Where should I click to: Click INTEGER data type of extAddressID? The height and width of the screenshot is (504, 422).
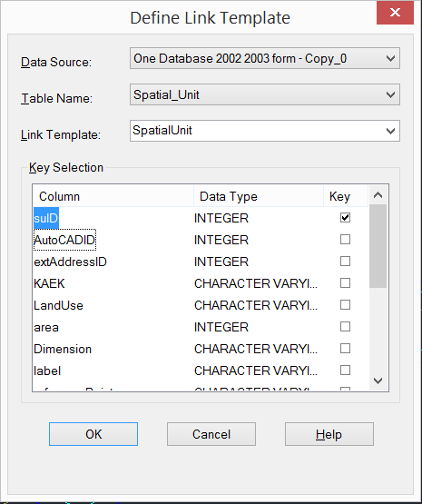click(x=221, y=262)
